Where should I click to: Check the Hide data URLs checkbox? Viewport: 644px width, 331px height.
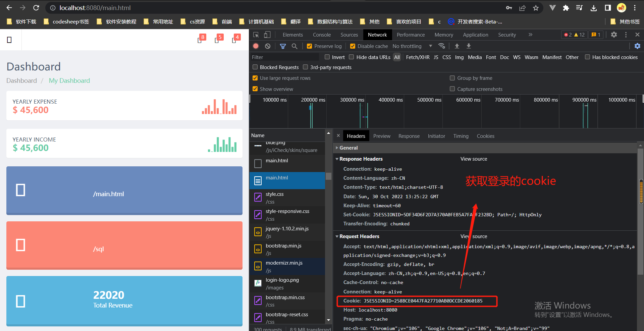(x=352, y=57)
